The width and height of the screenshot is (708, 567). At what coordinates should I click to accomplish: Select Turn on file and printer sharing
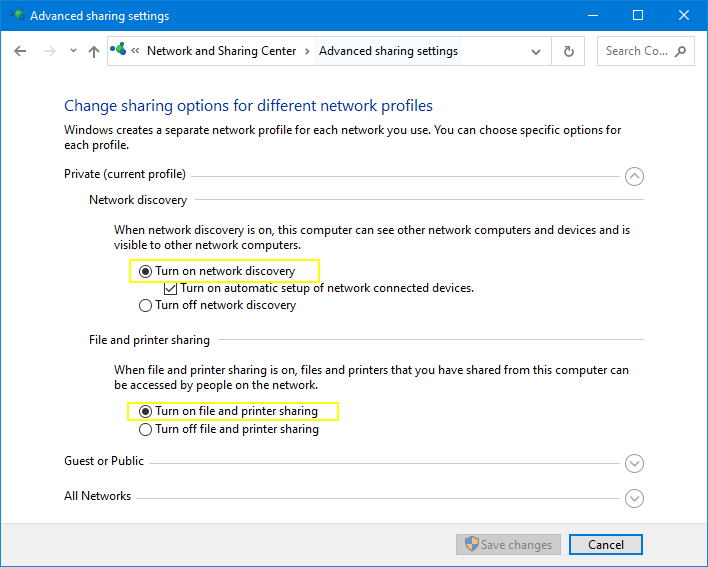[x=146, y=411]
